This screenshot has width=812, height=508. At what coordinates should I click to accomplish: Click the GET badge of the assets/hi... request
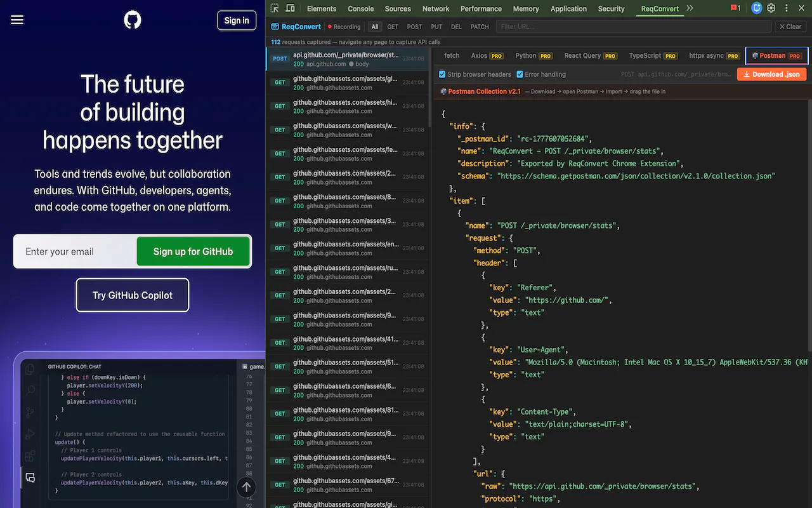[280, 106]
